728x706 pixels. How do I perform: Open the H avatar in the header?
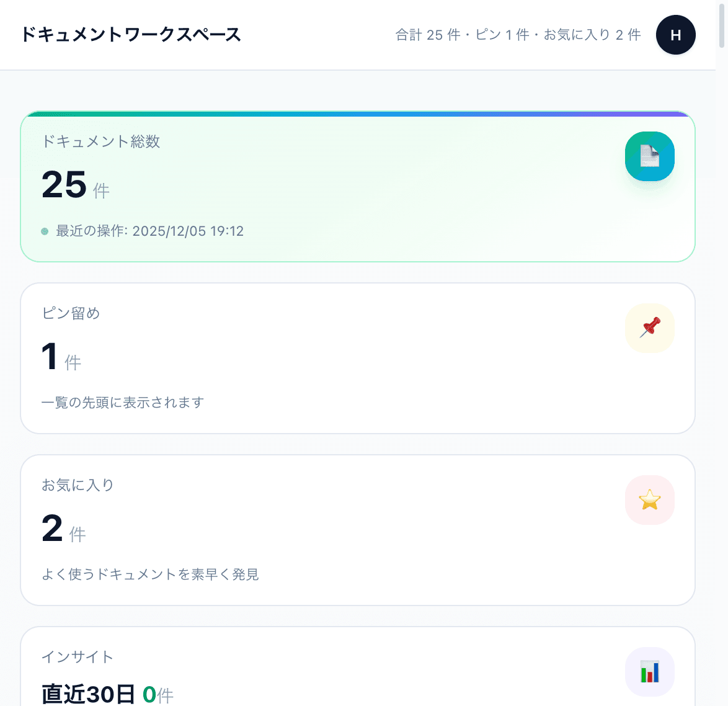(x=675, y=35)
